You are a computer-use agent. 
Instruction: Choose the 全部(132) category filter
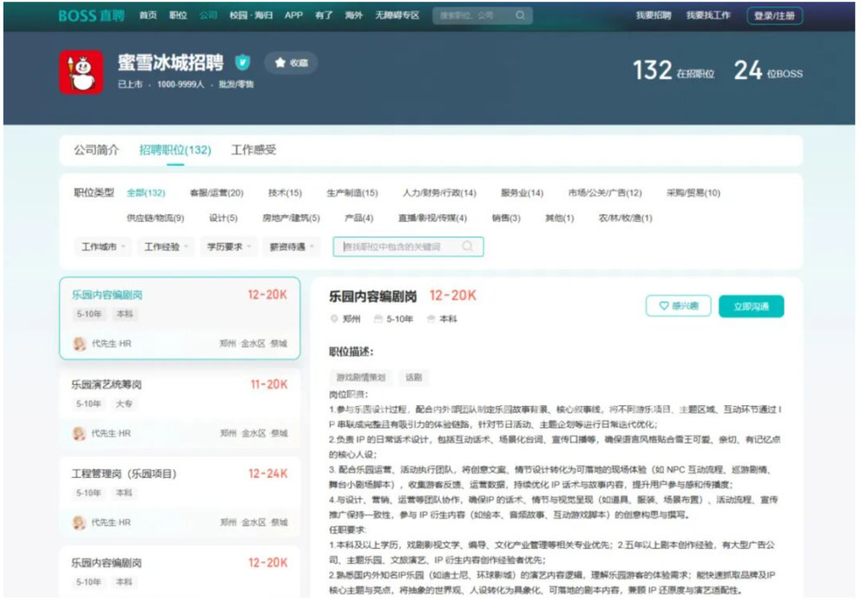point(146,193)
